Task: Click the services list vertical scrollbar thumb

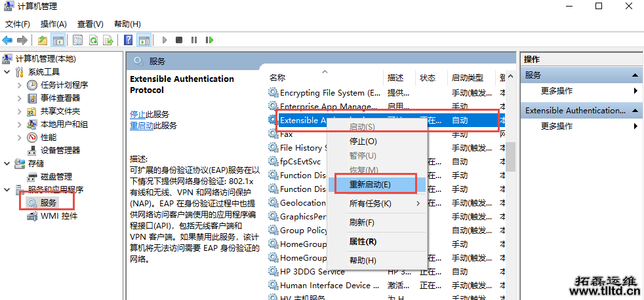Action: (x=510, y=157)
